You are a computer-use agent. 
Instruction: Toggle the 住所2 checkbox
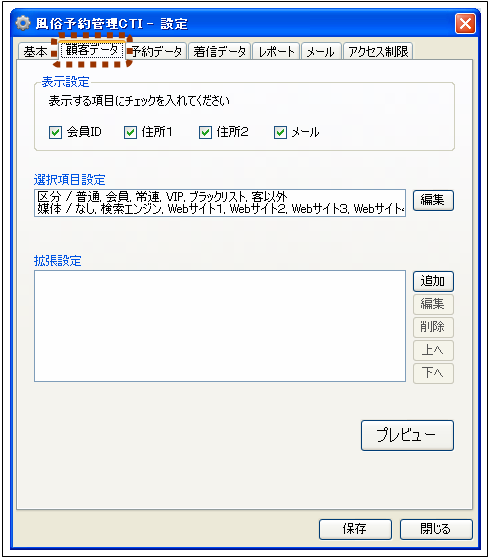pos(205,132)
